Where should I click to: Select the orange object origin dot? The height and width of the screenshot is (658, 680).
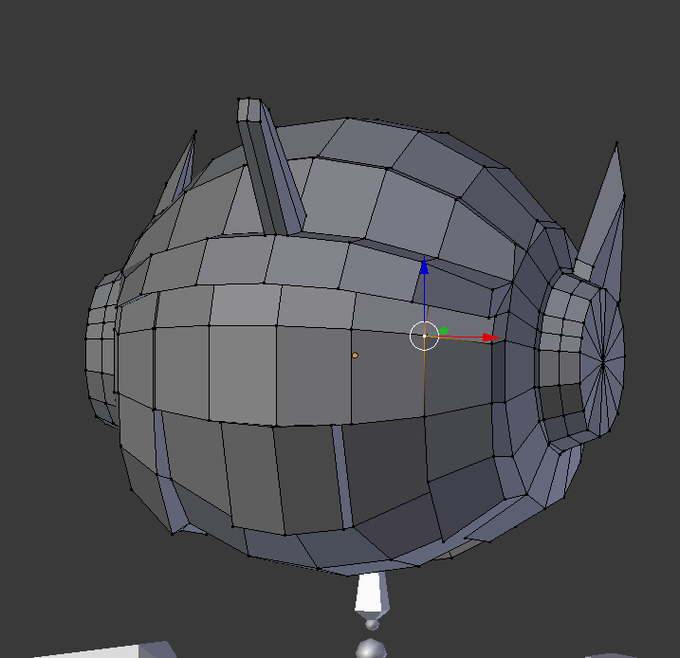(x=355, y=355)
